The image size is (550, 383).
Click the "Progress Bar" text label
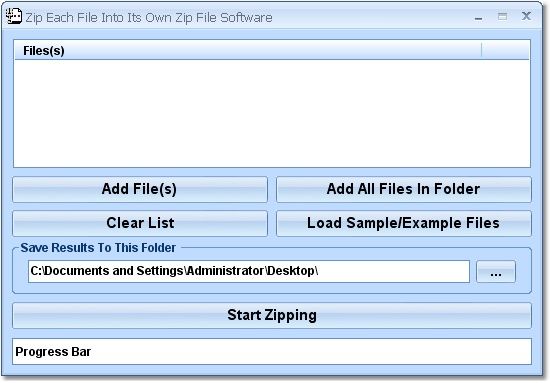[x=53, y=352]
